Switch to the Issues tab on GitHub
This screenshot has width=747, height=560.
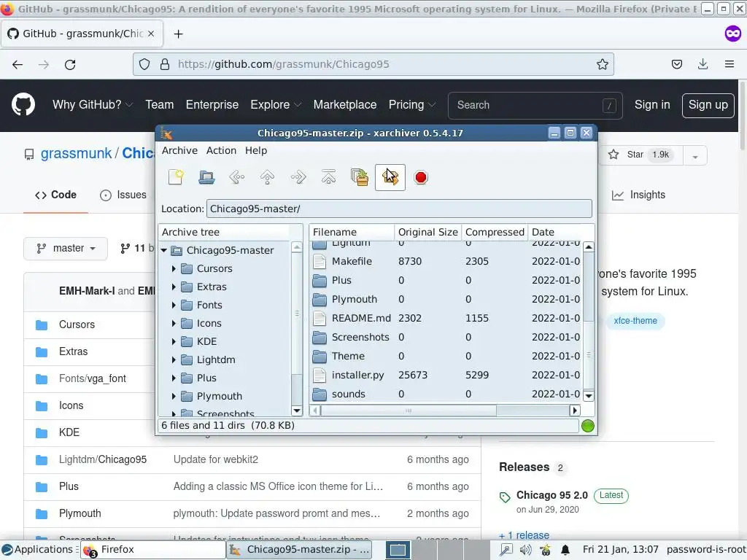coord(123,195)
